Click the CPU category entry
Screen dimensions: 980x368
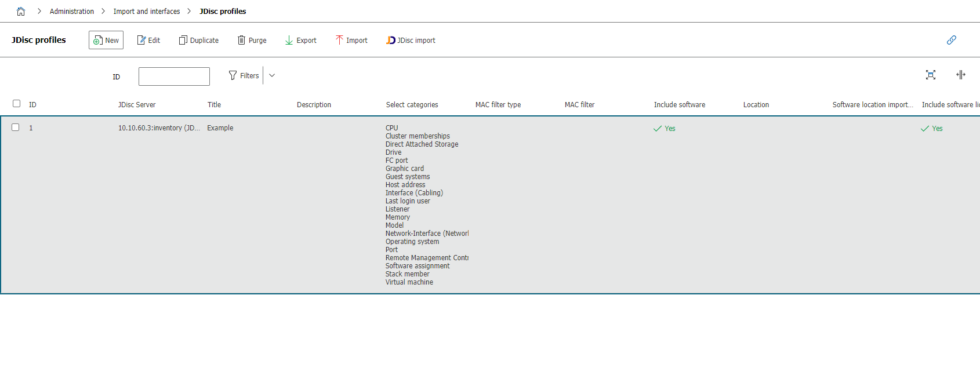coord(392,128)
